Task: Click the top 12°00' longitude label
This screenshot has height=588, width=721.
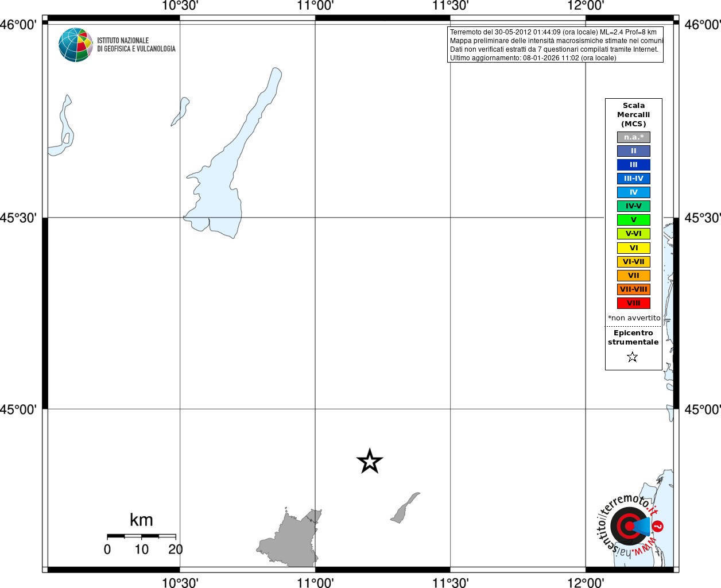Action: point(586,6)
